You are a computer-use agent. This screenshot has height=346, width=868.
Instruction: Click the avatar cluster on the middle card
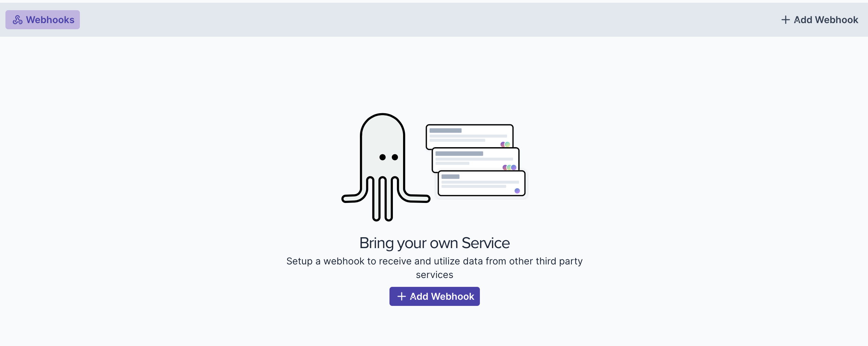pyautogui.click(x=509, y=168)
